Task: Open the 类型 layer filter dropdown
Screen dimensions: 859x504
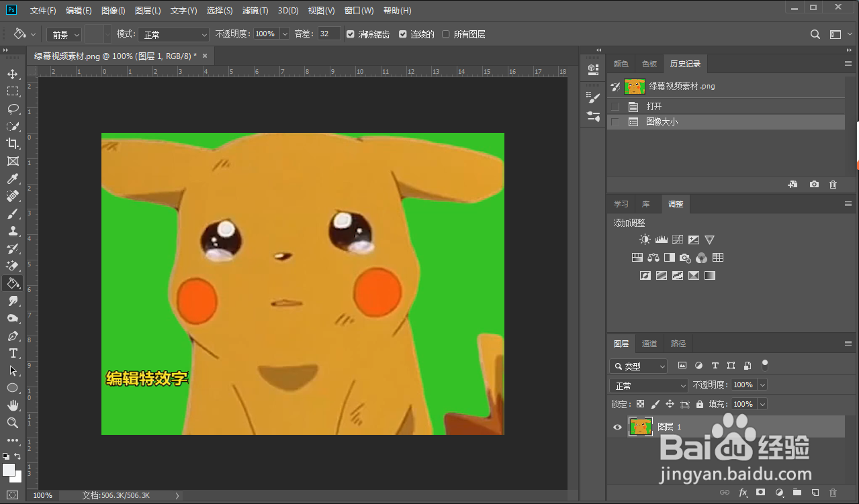Action: [x=638, y=366]
